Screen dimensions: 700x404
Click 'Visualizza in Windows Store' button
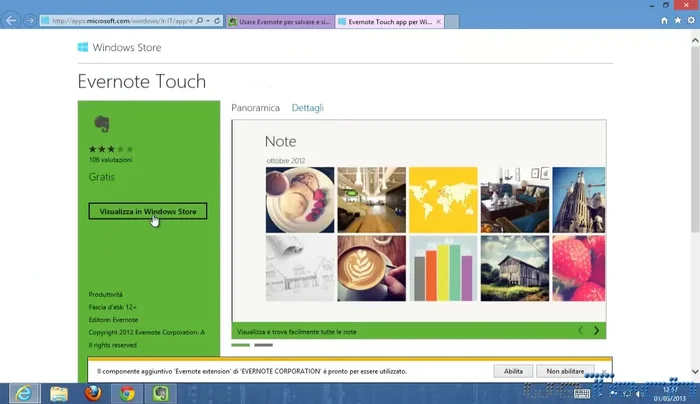(x=148, y=211)
